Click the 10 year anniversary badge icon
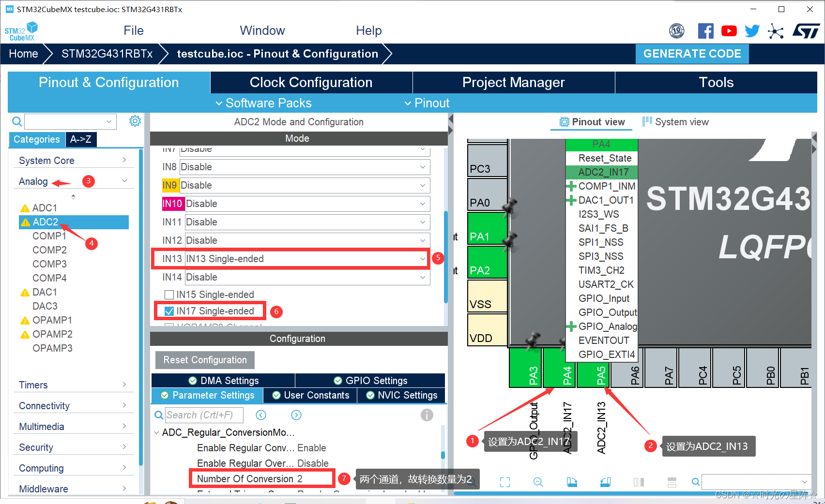Viewport: 825px width, 504px height. tap(677, 31)
